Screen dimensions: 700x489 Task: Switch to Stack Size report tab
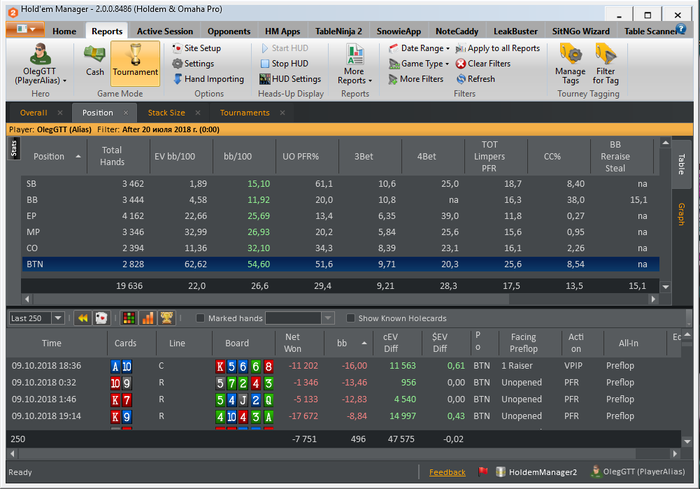(166, 113)
